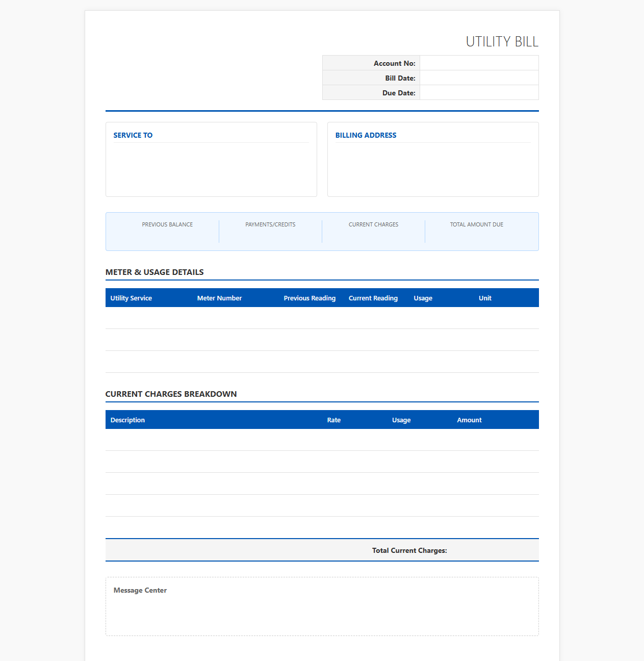Viewport: 644px width, 661px height.
Task: Click the TOTAL AMOUNT DUE summary label
Action: pos(477,224)
